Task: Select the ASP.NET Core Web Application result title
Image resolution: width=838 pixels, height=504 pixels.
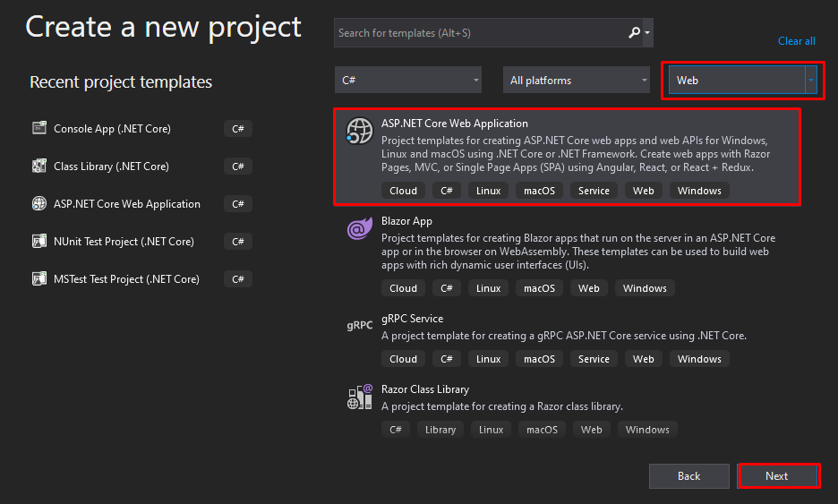Action: click(454, 124)
